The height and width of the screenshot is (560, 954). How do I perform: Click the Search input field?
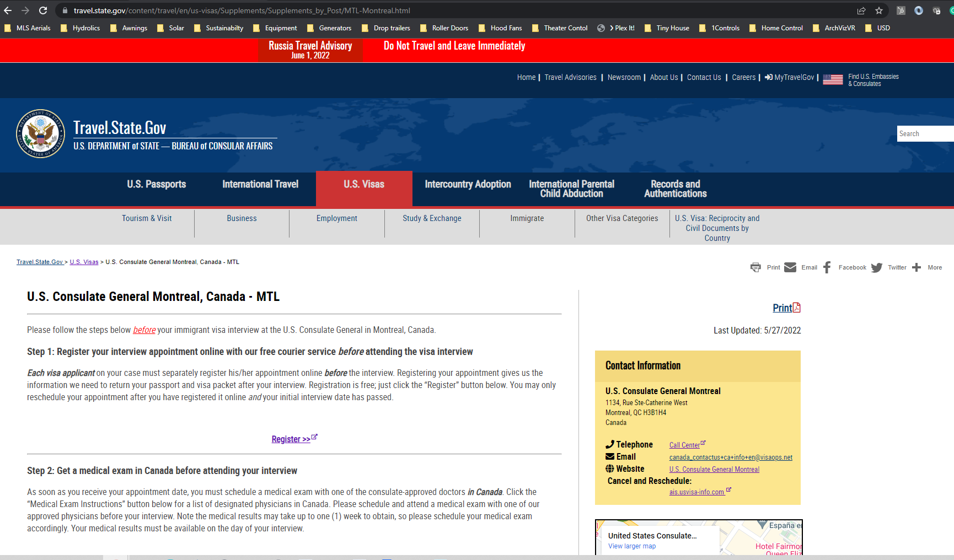pyautogui.click(x=925, y=133)
